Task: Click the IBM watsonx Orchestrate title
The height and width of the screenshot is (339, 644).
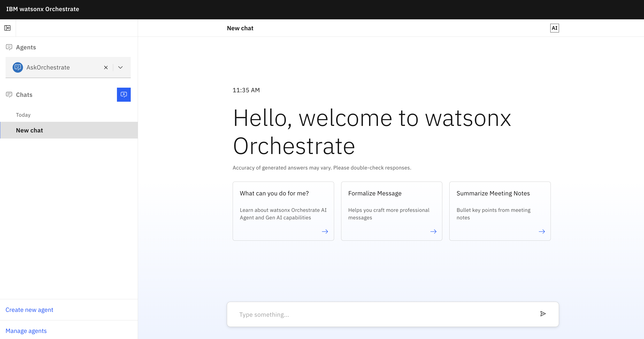Action: coord(43,9)
